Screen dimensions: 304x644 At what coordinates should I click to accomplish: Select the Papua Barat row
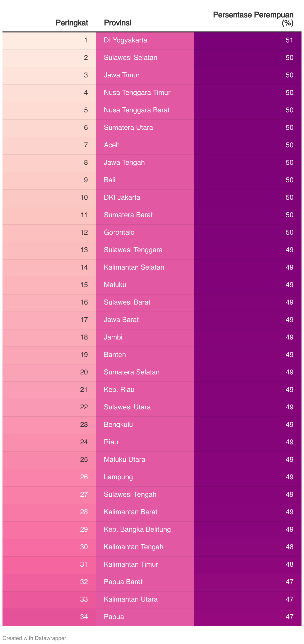point(152,582)
